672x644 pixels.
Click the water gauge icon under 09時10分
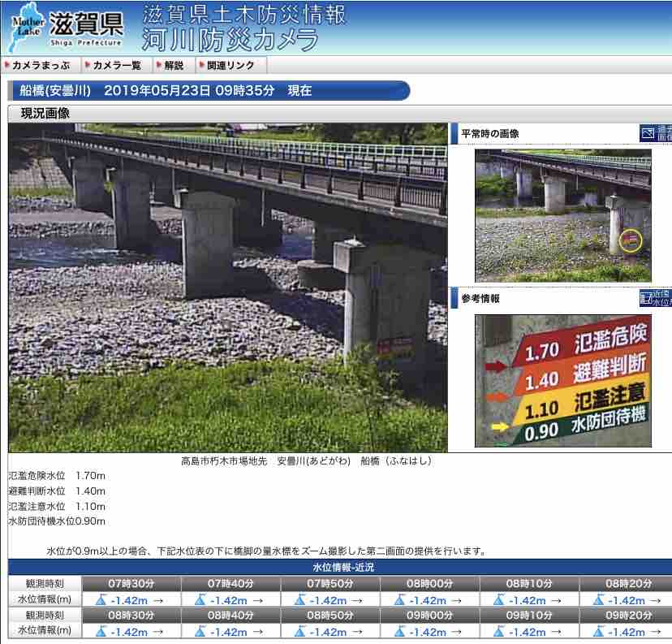pyautogui.click(x=499, y=631)
